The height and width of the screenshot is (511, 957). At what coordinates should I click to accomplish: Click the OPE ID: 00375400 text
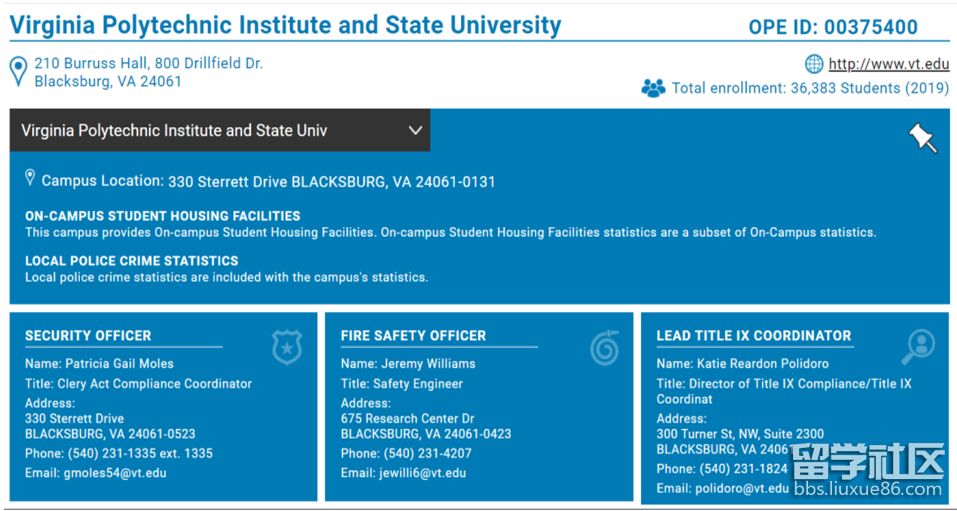(x=833, y=27)
